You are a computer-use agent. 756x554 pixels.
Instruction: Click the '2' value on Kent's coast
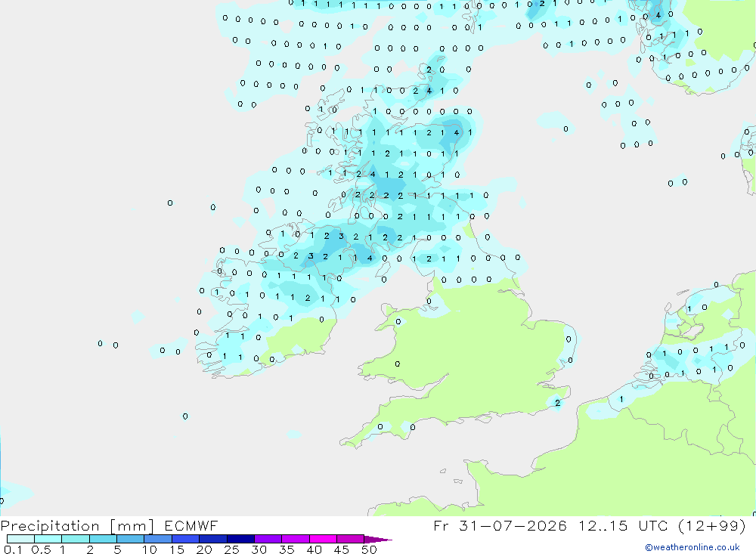pyautogui.click(x=557, y=403)
